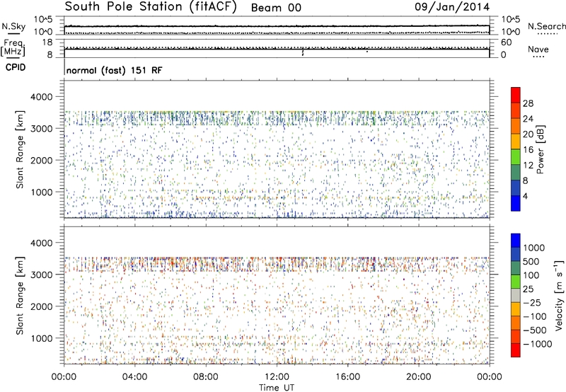Screen dimensions: 566x392
Task: Select the 4 dB value on Power colorbar
Action: tap(525, 196)
